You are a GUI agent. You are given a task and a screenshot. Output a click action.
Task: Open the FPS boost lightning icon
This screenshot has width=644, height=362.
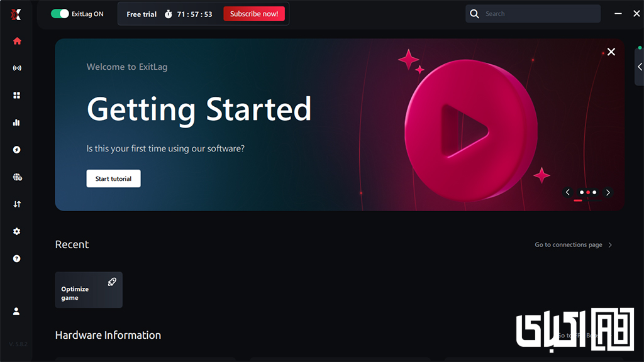[17, 150]
